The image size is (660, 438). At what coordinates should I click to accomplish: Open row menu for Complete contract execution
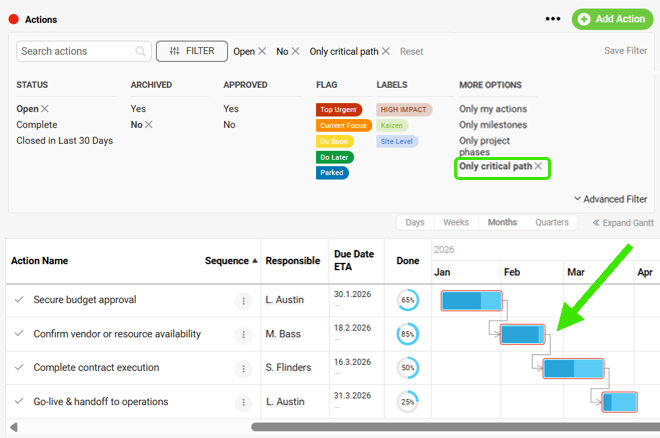(243, 368)
